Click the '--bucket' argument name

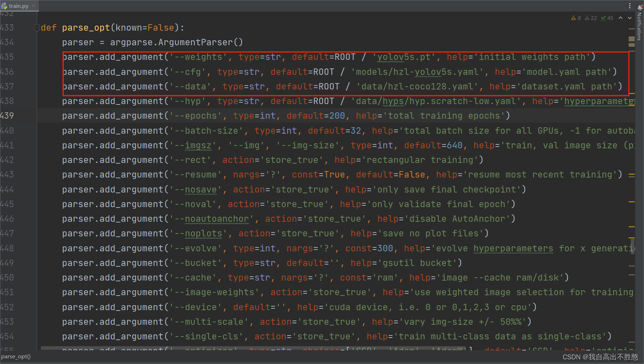[x=196, y=263]
